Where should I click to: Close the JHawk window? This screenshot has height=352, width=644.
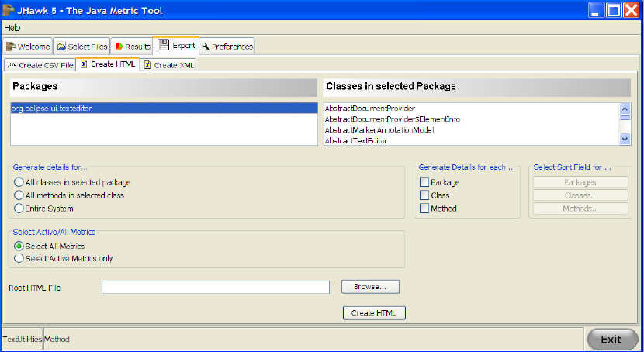pyautogui.click(x=632, y=10)
